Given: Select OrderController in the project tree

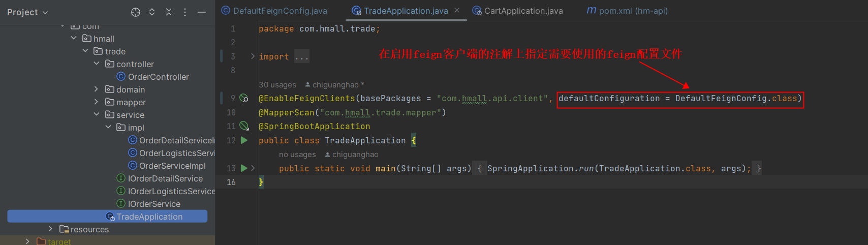Looking at the screenshot, I should (158, 77).
